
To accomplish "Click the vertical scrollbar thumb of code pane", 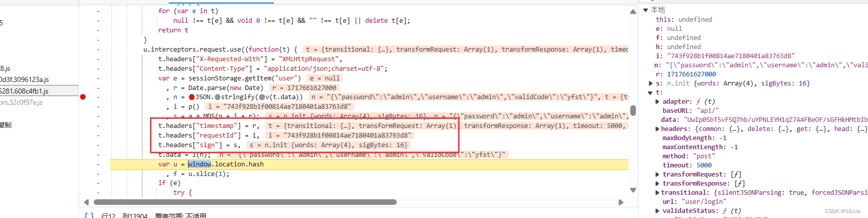I will [633, 110].
